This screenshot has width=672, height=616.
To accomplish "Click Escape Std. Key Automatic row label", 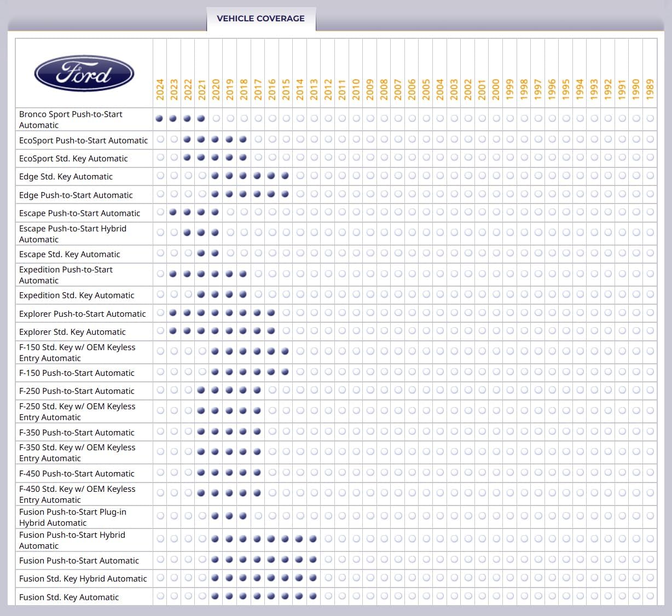I will pos(69,254).
